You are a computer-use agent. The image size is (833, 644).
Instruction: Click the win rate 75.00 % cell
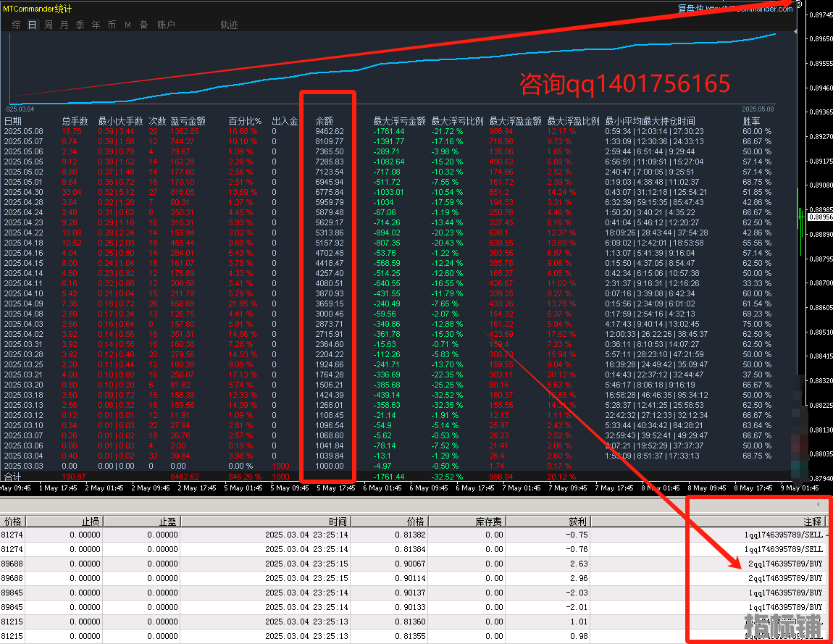coord(757,324)
